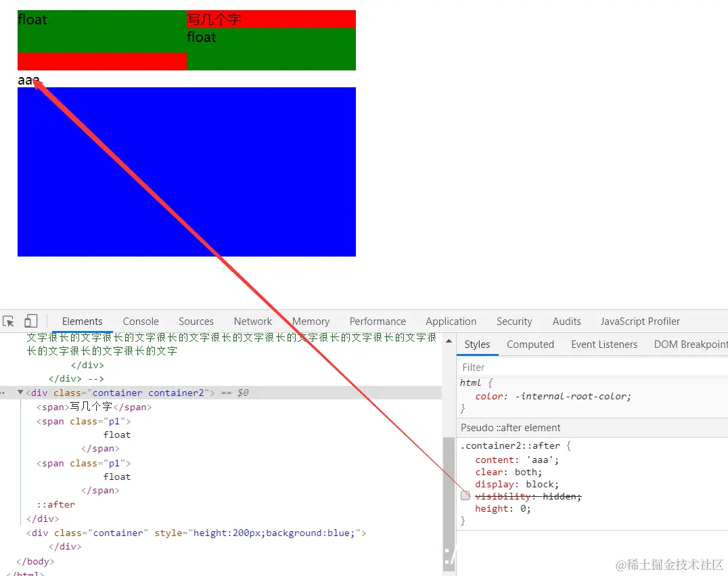Viewport: 728px width, 576px height.
Task: Click the right green float box
Action: (x=271, y=49)
